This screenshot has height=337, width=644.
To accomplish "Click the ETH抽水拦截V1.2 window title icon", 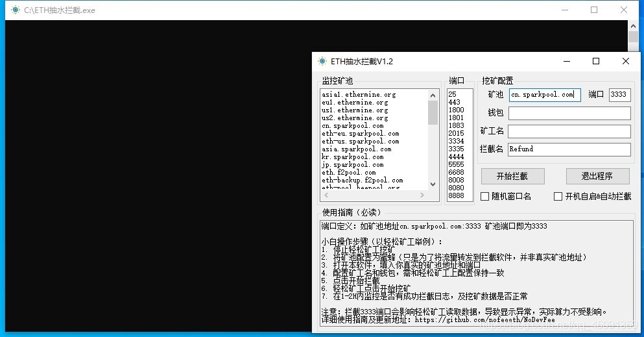I will tap(322, 61).
